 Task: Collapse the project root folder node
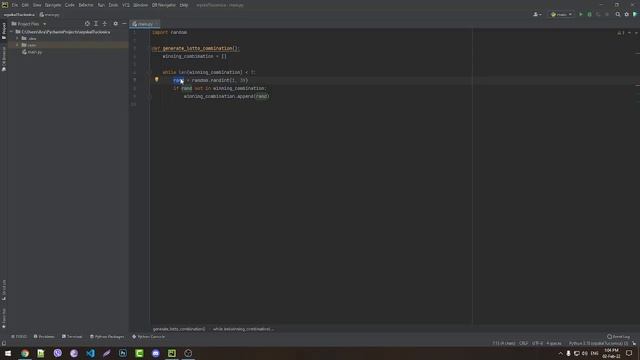coord(12,31)
